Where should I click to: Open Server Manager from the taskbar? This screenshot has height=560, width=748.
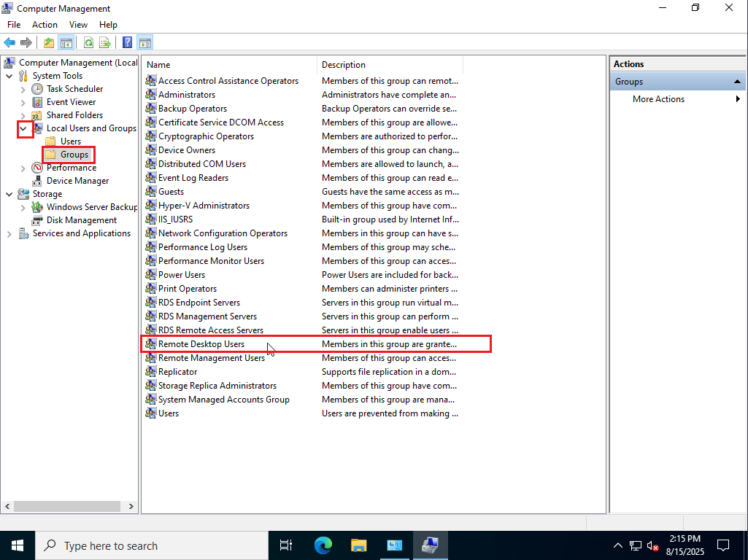pos(395,545)
